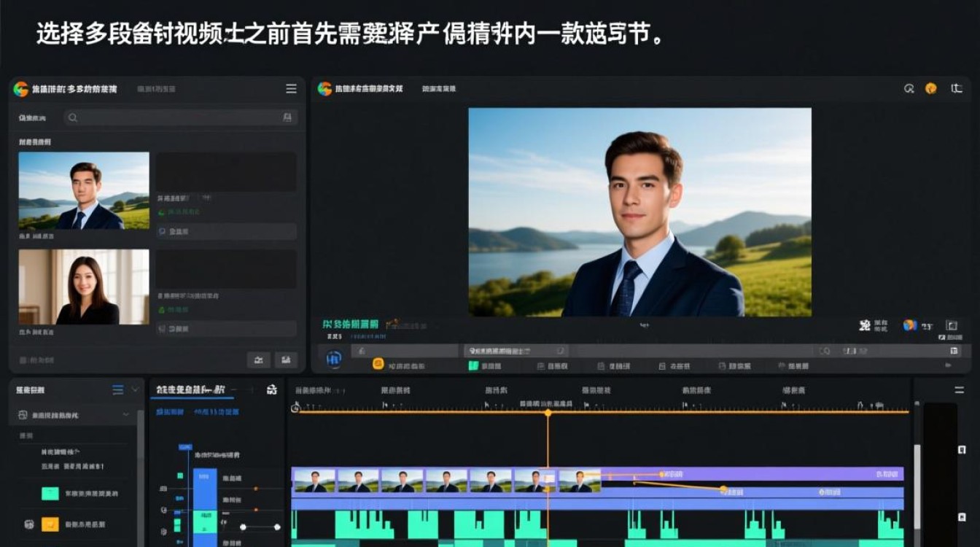Image resolution: width=980 pixels, height=547 pixels.
Task: Click icon left of yellow swatch row
Action: (29, 524)
